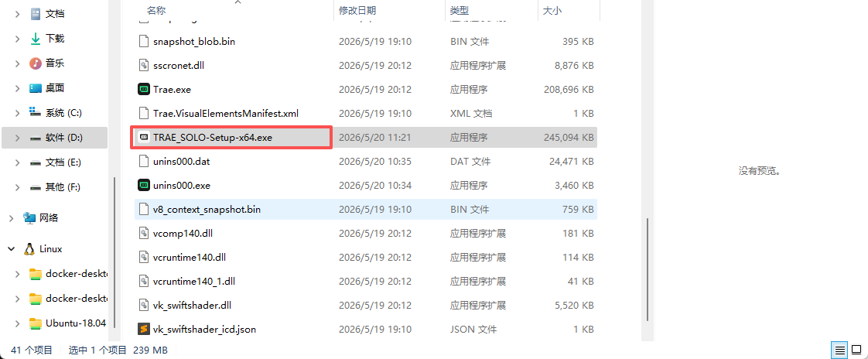This screenshot has width=868, height=359.
Task: Click the 桌面 desktop icon
Action: tap(36, 87)
